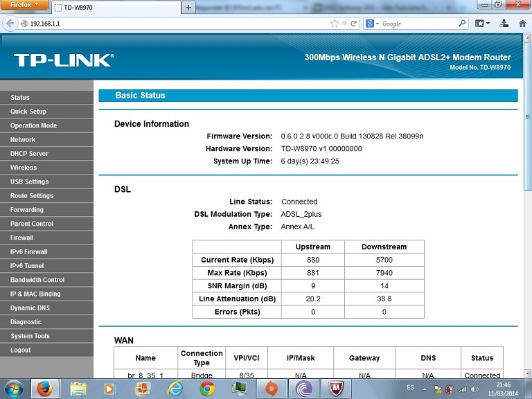532x399 pixels.
Task: Click the scrollbar up arrow
Action: pyautogui.click(x=527, y=37)
